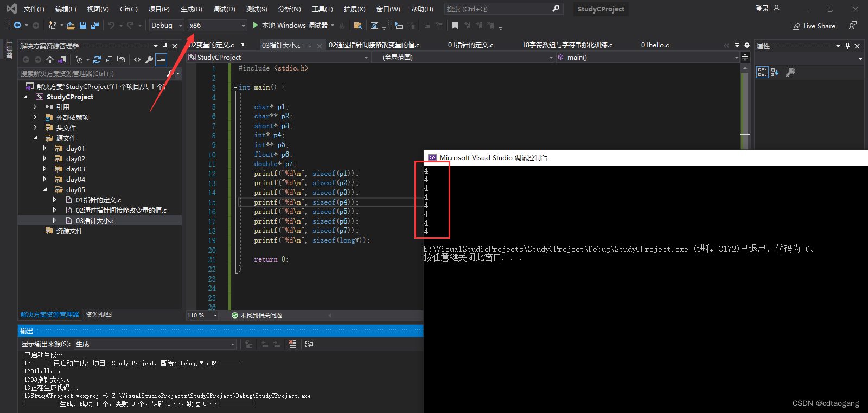
Task: Open the Debug configuration dropdown
Action: 167,26
